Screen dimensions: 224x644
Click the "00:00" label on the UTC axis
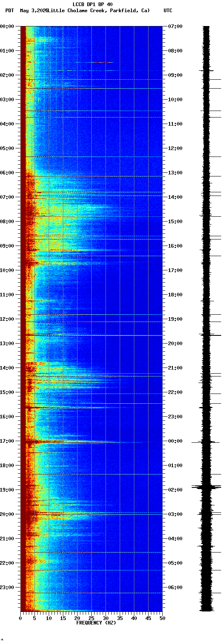pos(175,441)
